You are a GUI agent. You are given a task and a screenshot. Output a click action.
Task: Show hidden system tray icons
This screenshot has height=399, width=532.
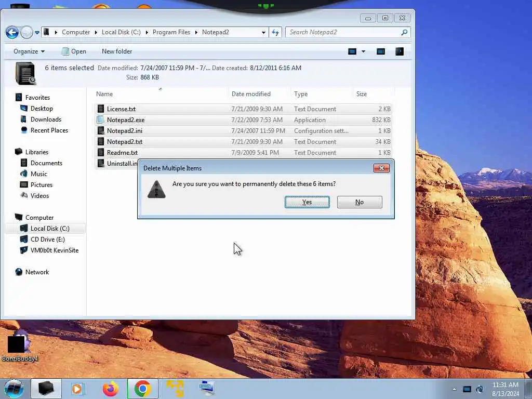pos(454,389)
